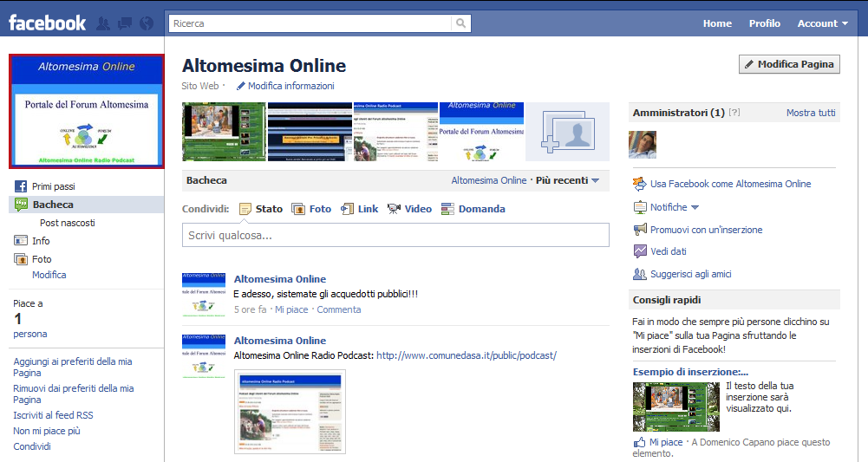Viewport: 868px width, 462px height.
Task: Click the Scrivi qualcosa status box
Action: coord(395,235)
